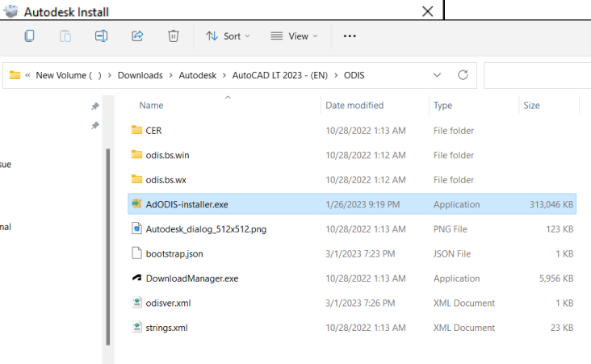This screenshot has width=591, height=364.
Task: Click the Rename icon in toolbar
Action: click(x=101, y=36)
